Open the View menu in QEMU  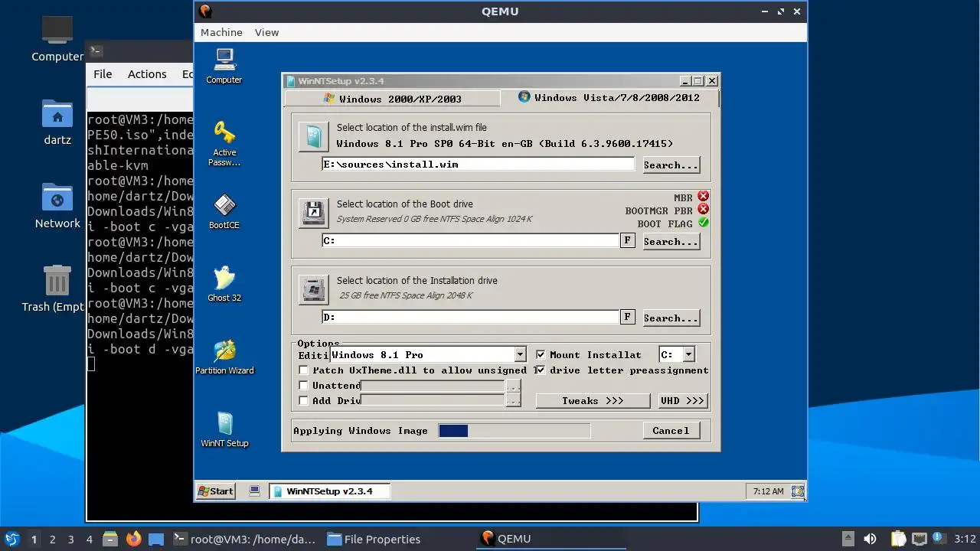click(266, 32)
